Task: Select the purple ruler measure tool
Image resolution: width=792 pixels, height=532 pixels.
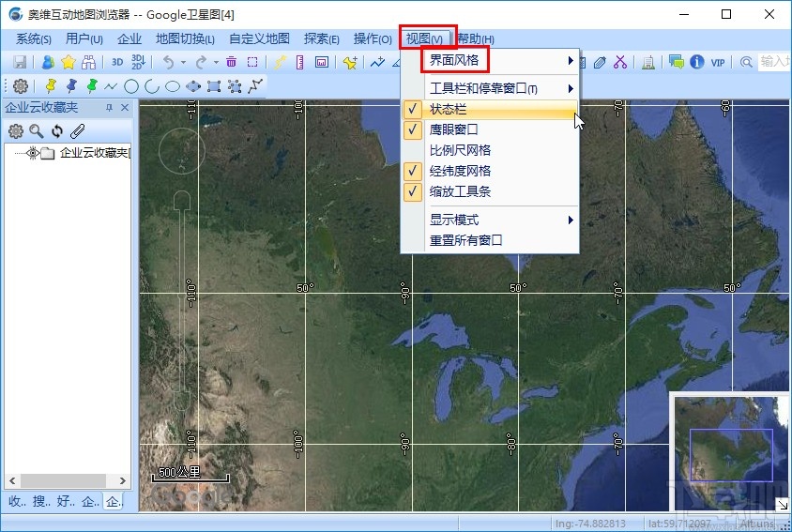Action: tap(300, 62)
